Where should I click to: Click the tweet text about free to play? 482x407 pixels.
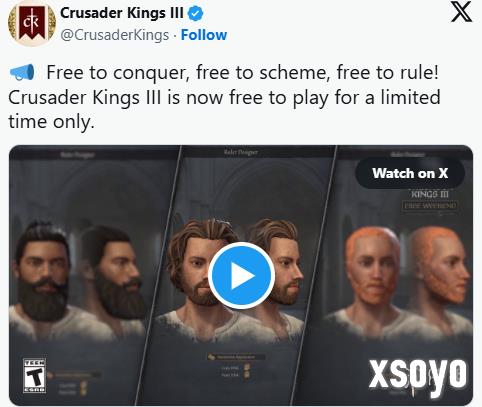coord(224,97)
